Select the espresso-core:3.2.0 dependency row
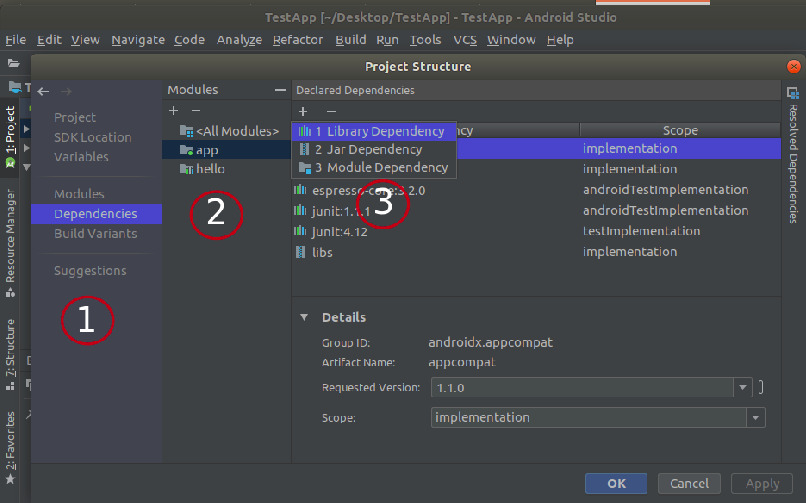Image resolution: width=806 pixels, height=503 pixels. (536, 190)
